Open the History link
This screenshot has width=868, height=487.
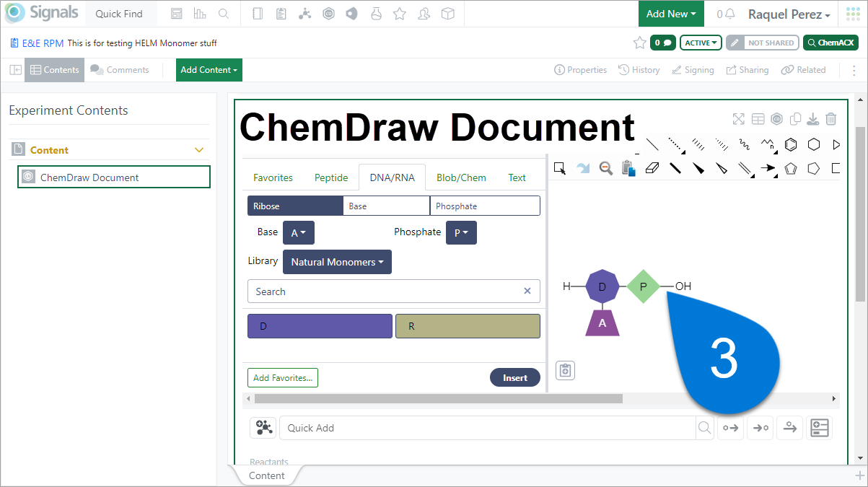[x=639, y=70]
